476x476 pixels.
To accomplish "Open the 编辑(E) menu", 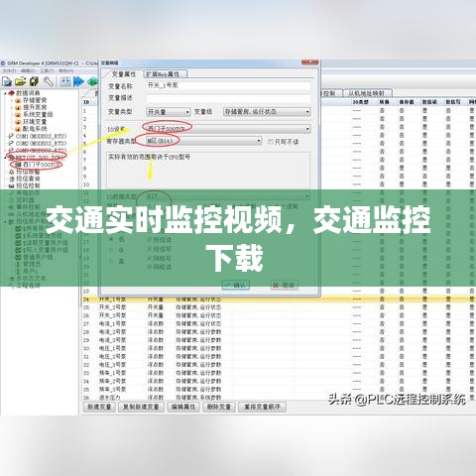I will (x=28, y=70).
